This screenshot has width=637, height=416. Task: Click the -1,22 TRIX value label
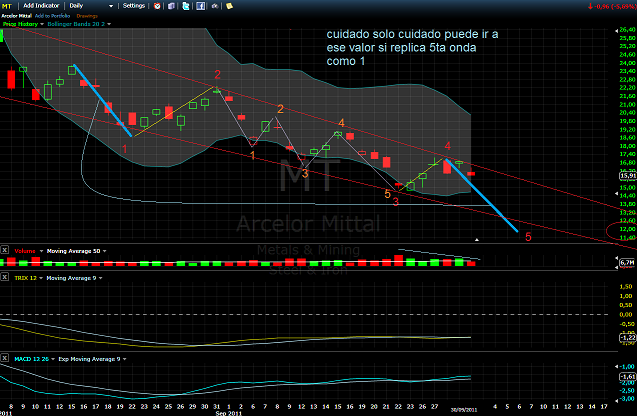point(628,338)
